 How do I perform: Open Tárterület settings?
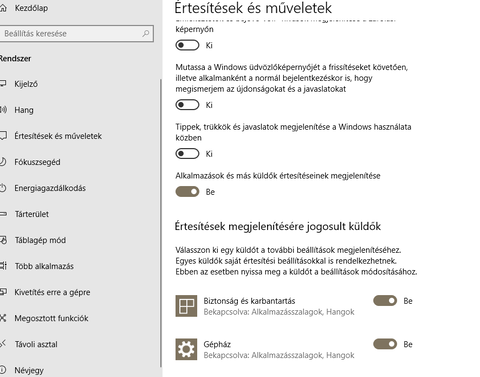(32, 214)
